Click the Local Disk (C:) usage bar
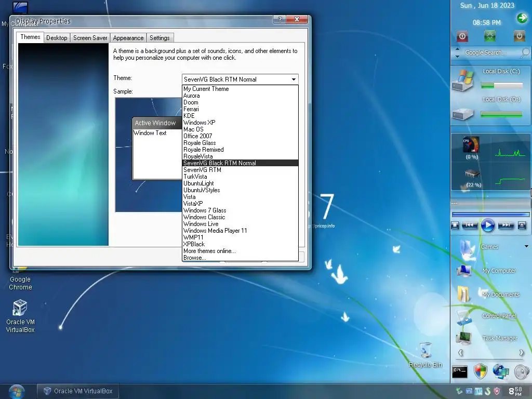532x399 pixels. click(502, 86)
